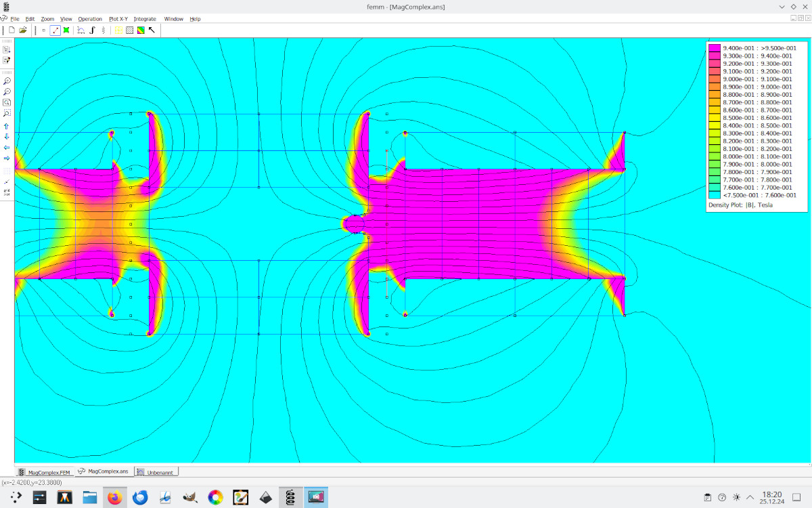Switch to the MagComplex.ans tab
Screen dimensions: 812x508
point(103,471)
